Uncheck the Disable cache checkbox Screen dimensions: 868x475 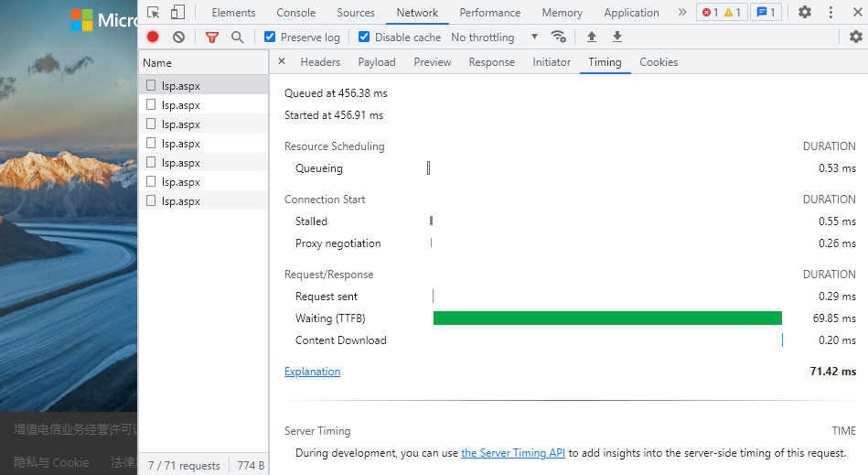click(x=364, y=38)
